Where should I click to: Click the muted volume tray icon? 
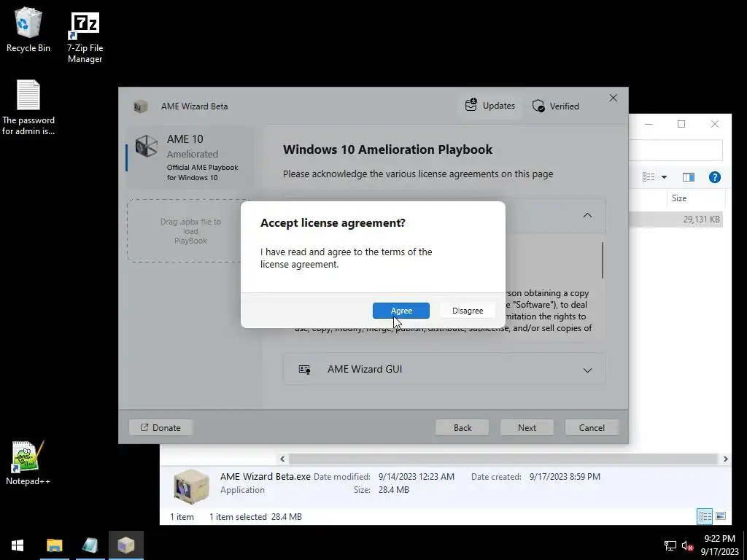[687, 545]
